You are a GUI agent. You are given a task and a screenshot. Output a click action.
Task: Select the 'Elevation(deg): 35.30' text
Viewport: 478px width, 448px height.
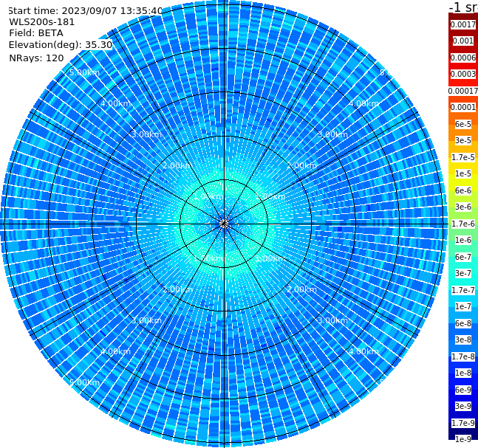pyautogui.click(x=61, y=45)
